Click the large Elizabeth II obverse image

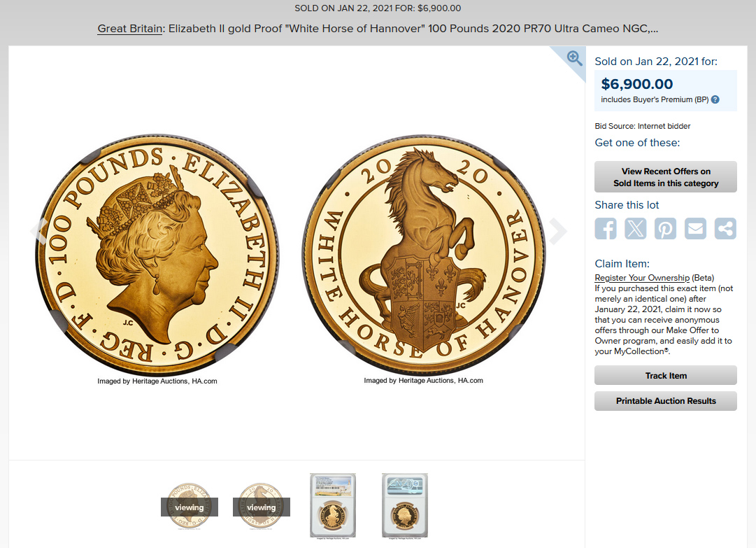click(157, 255)
